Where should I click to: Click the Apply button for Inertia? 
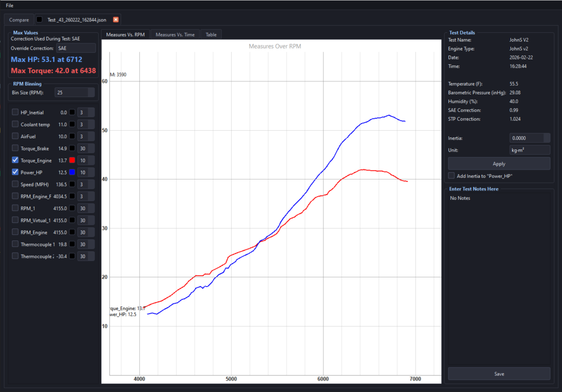coord(498,163)
